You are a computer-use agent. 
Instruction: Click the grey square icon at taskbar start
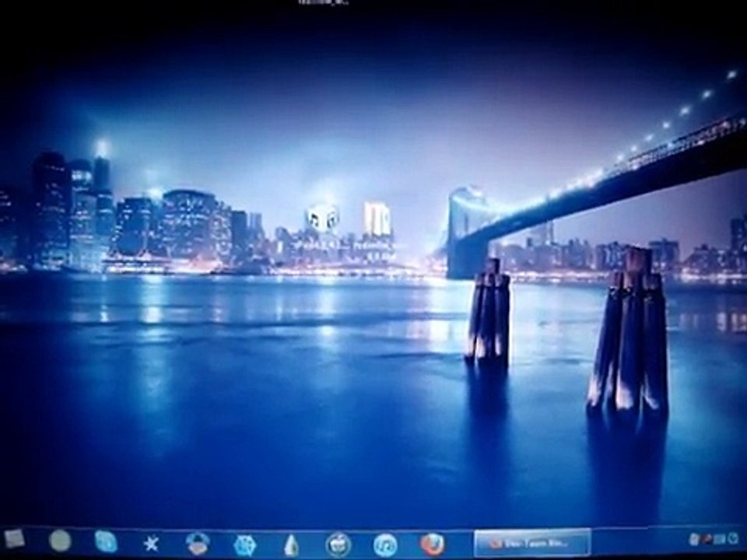(14, 538)
